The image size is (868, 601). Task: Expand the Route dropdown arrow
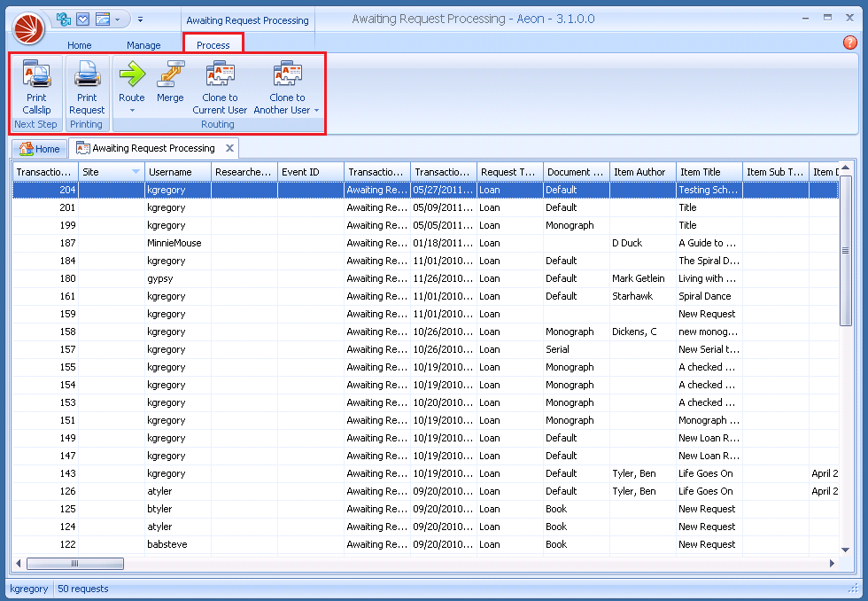point(131,111)
